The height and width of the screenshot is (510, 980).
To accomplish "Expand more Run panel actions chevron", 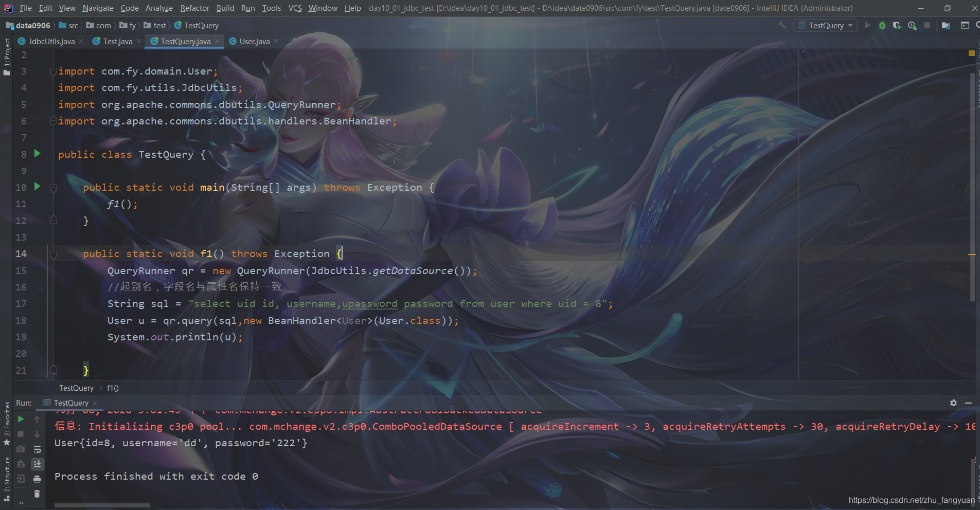I will coord(21,503).
